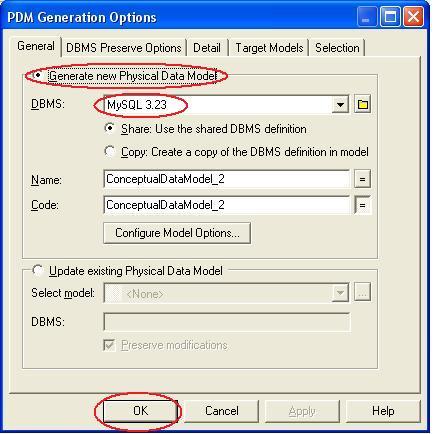Open the Target Models tab

pos(269,48)
